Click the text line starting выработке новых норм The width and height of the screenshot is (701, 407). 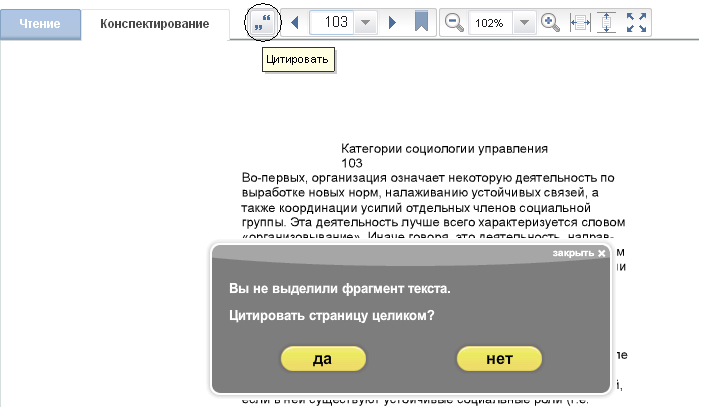420,193
